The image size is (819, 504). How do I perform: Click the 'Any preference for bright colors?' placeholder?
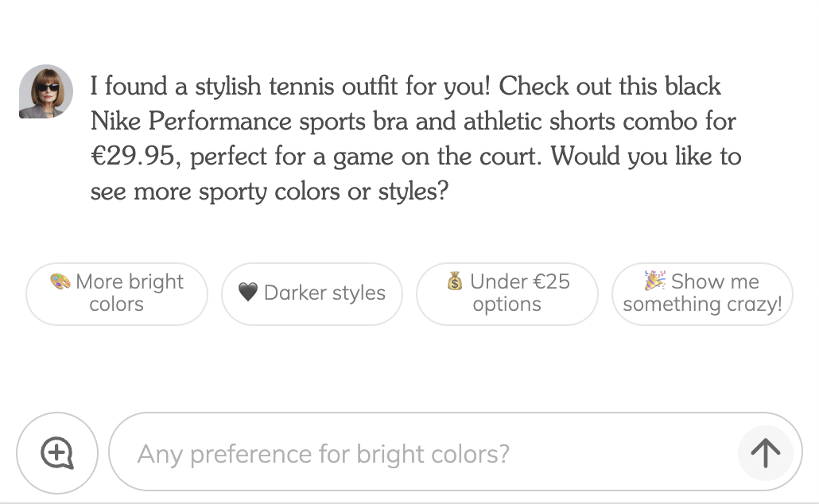[x=324, y=454]
